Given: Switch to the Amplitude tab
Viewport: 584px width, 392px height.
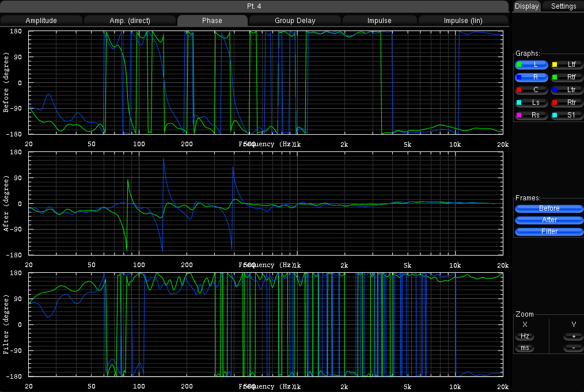Looking at the screenshot, I should (41, 21).
